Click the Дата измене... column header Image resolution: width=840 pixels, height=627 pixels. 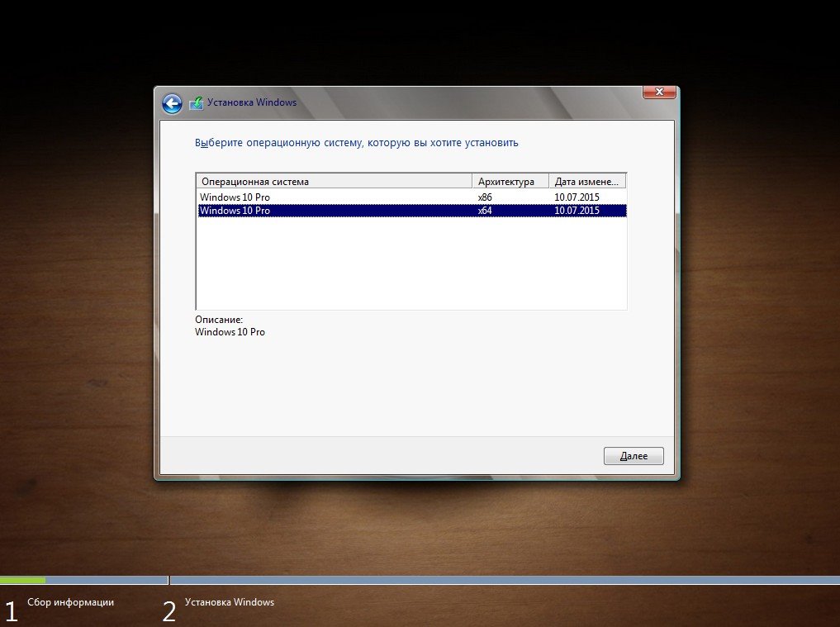588,182
